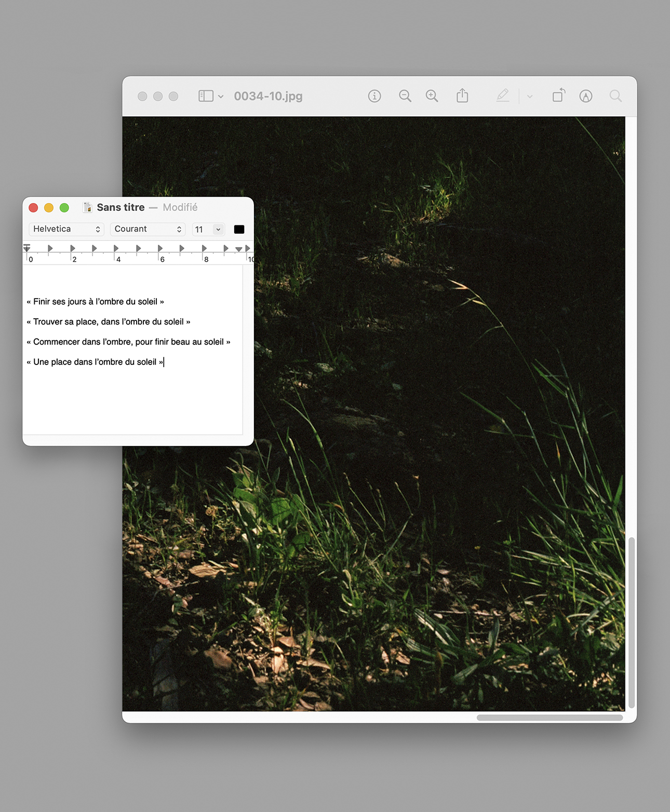Click the vertical scrollbar in Preview
The height and width of the screenshot is (812, 670).
[x=632, y=622]
